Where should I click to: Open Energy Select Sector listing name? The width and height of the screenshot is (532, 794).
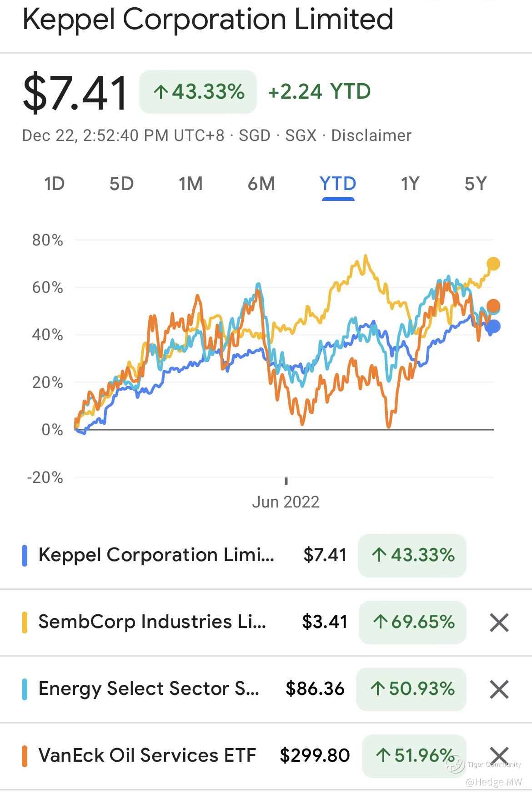tap(149, 689)
